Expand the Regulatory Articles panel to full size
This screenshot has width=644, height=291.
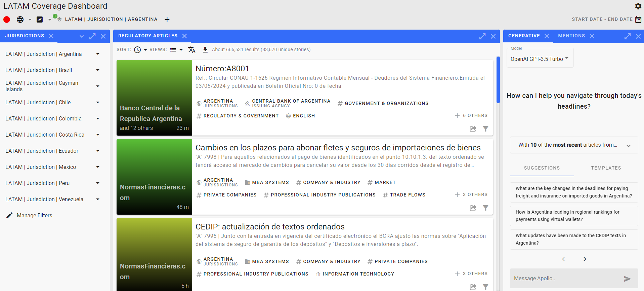tap(482, 36)
